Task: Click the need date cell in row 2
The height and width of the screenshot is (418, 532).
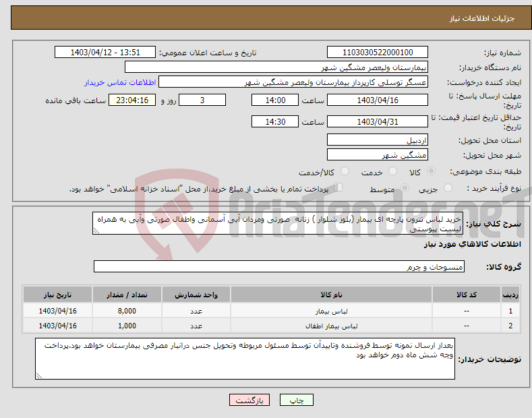Action: pos(58,326)
